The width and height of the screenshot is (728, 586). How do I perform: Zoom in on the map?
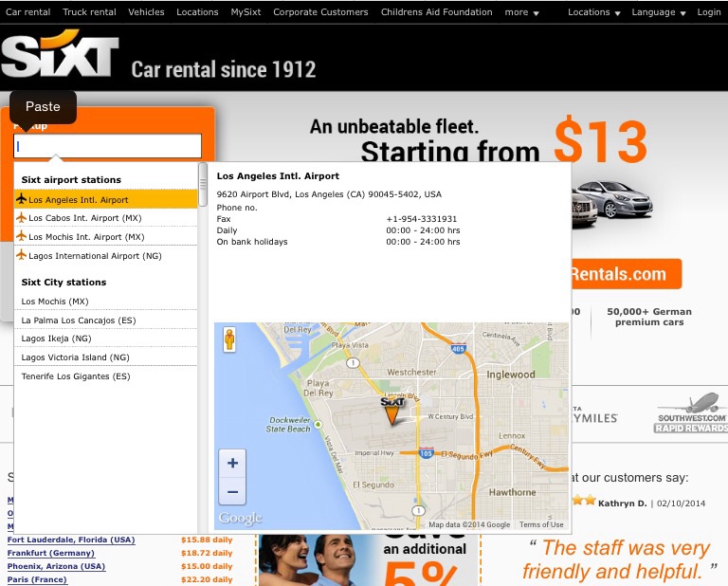pos(232,463)
